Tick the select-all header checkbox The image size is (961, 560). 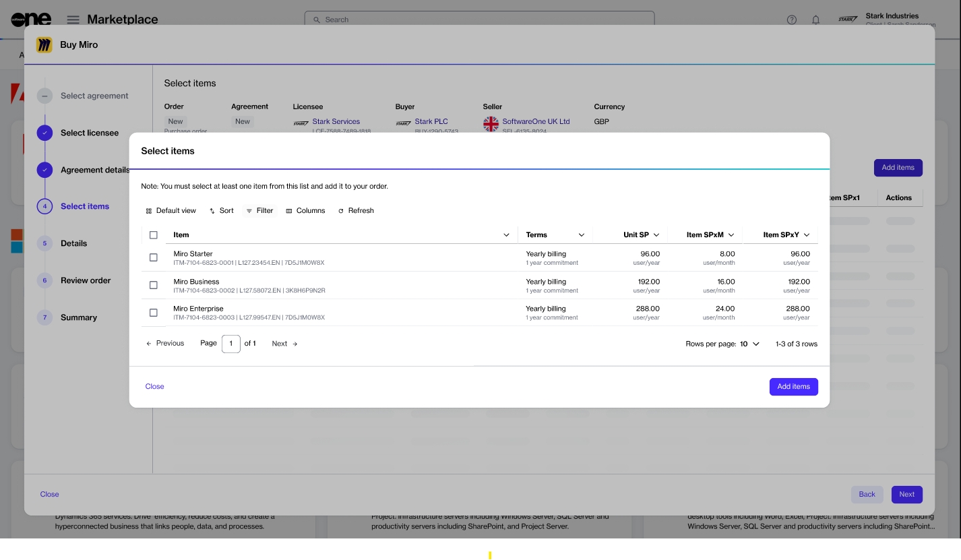tap(154, 235)
